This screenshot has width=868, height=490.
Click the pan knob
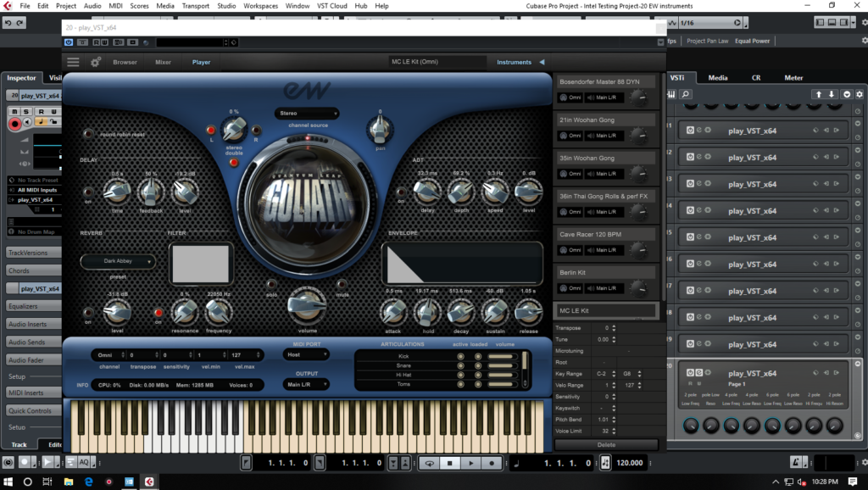[x=380, y=130]
